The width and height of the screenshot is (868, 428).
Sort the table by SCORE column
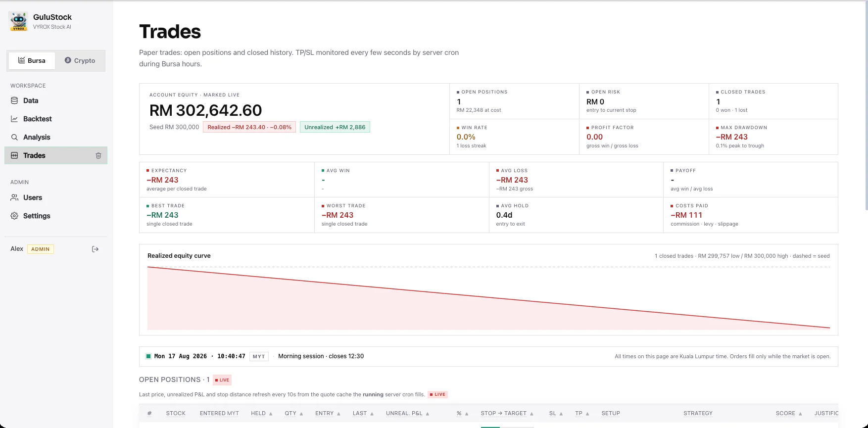click(789, 413)
